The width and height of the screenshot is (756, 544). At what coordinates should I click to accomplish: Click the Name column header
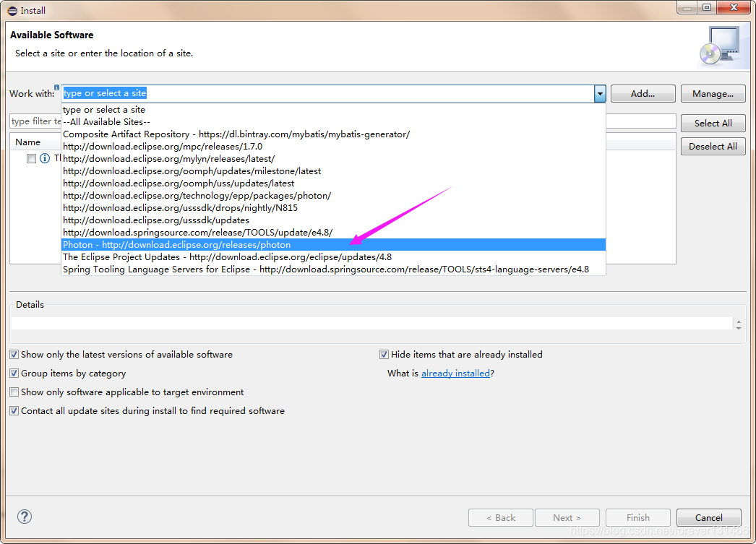(28, 142)
